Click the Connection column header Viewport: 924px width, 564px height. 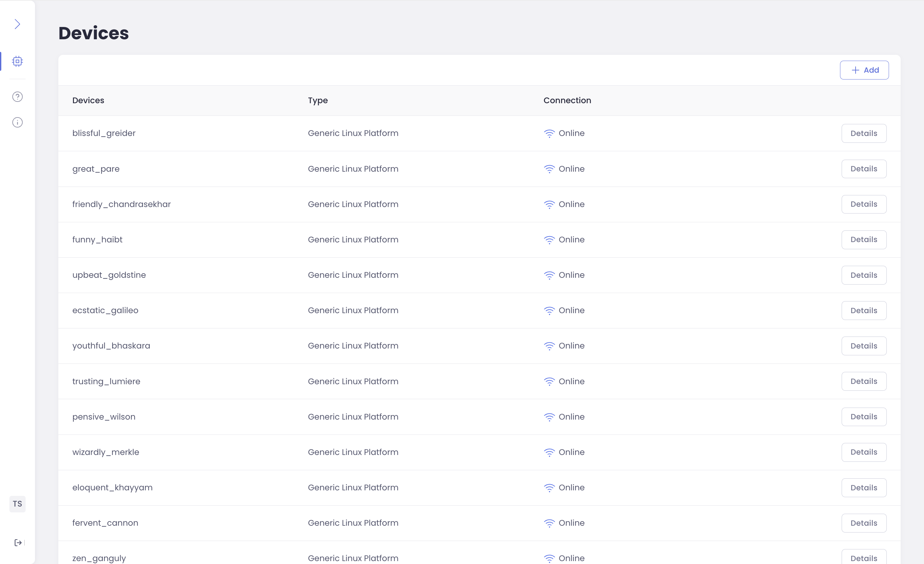coord(567,101)
